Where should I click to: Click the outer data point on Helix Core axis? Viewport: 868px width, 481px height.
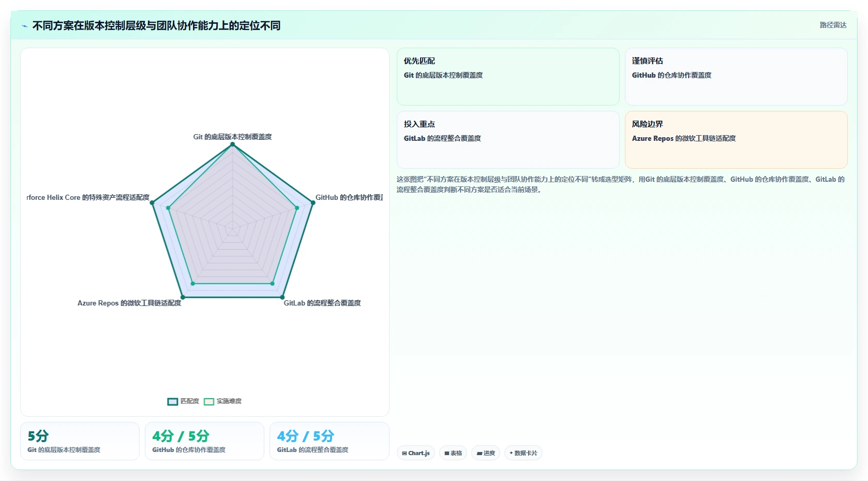tap(152, 202)
